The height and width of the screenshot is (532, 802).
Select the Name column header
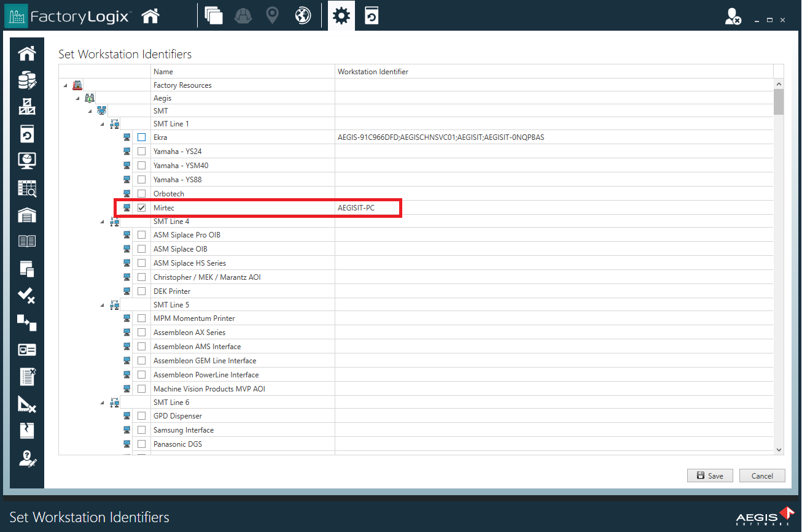coord(243,71)
